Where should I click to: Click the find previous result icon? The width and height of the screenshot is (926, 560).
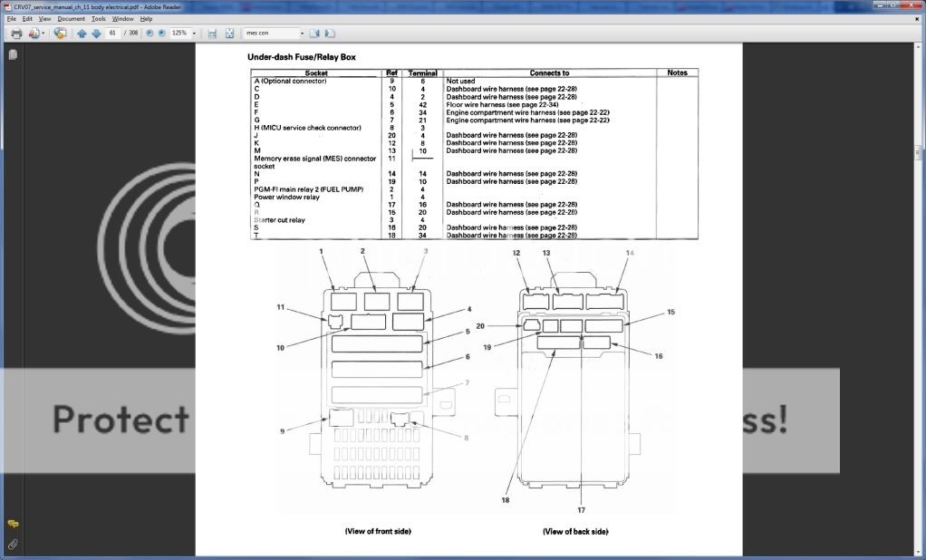[x=314, y=34]
